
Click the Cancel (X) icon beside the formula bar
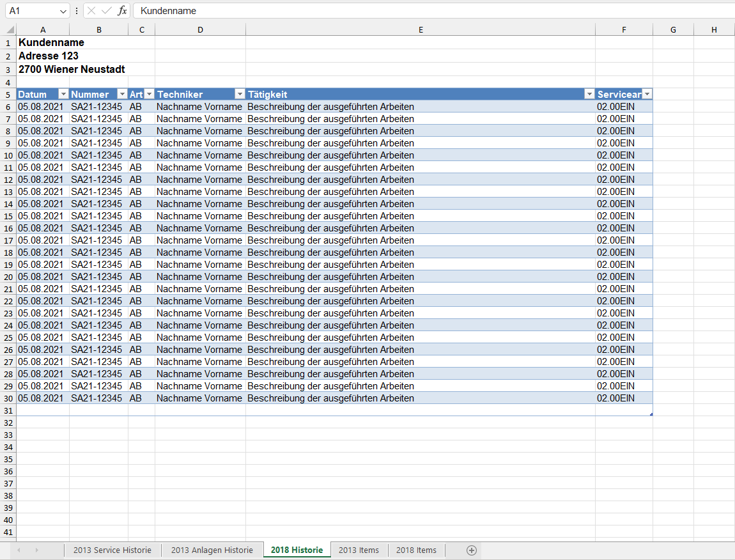click(91, 10)
